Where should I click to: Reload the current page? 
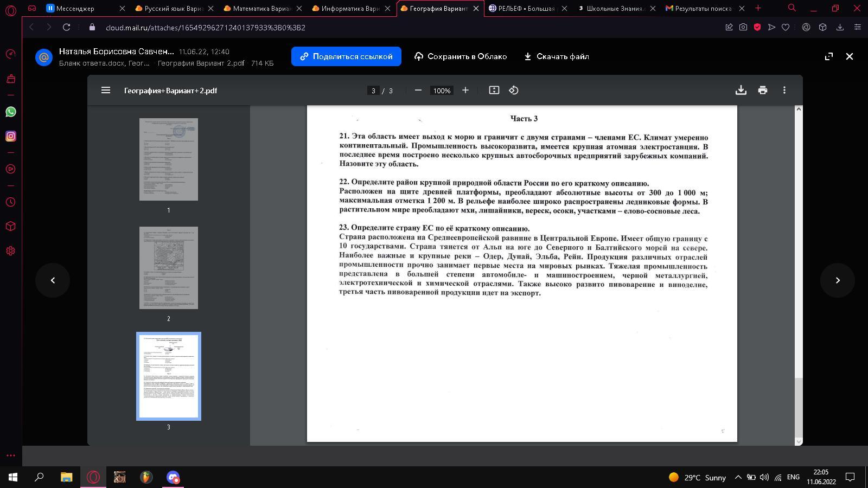pos(66,27)
